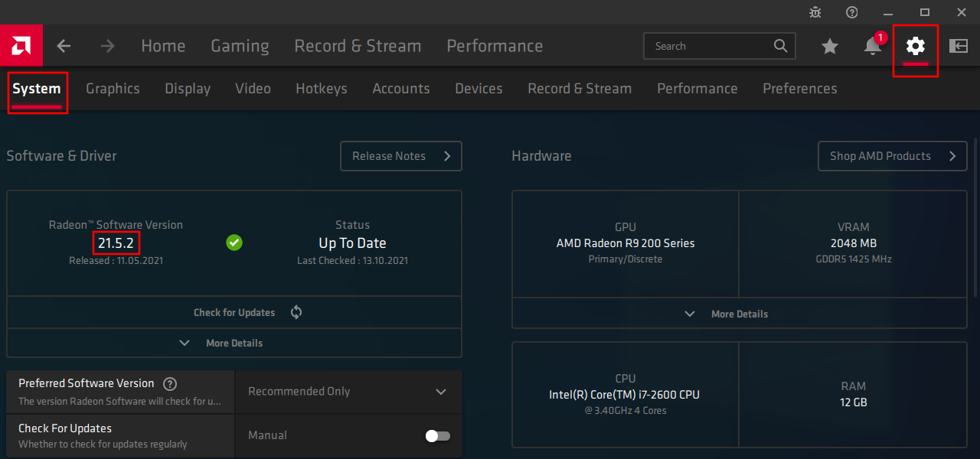The image size is (980, 459).
Task: Click Shop AMD Products button
Action: pos(893,156)
